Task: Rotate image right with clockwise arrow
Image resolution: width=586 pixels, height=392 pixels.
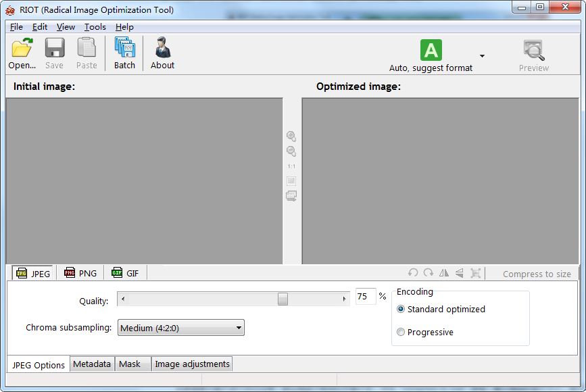Action: coord(429,273)
